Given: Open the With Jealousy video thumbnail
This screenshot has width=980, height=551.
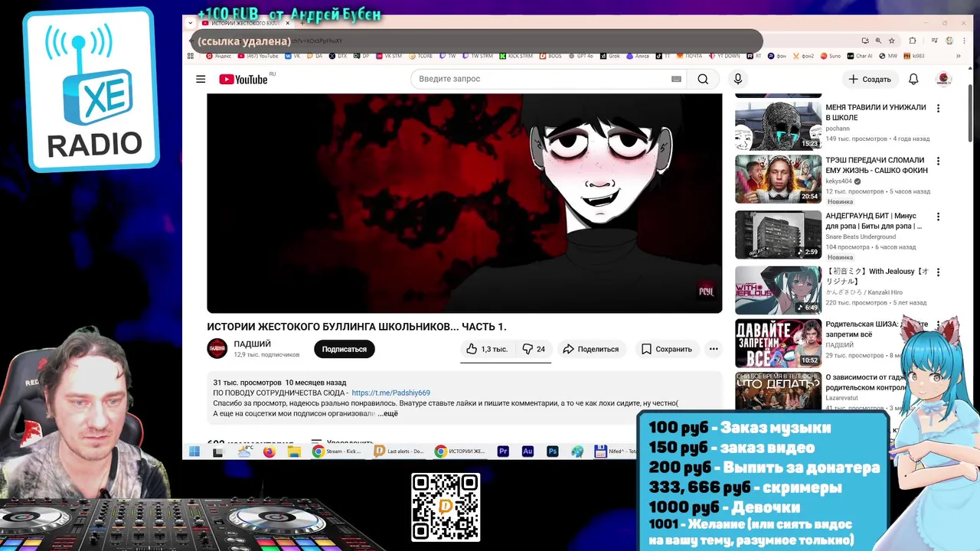Looking at the screenshot, I should 778,290.
